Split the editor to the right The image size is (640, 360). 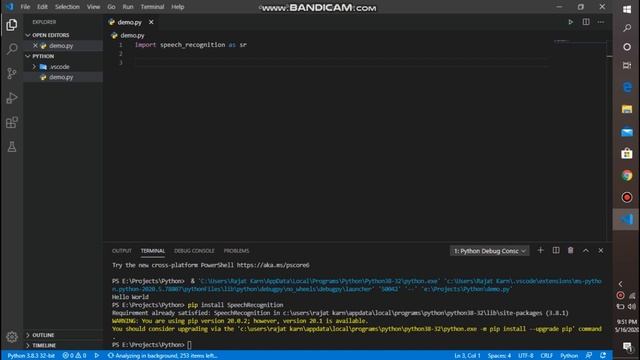click(586, 22)
